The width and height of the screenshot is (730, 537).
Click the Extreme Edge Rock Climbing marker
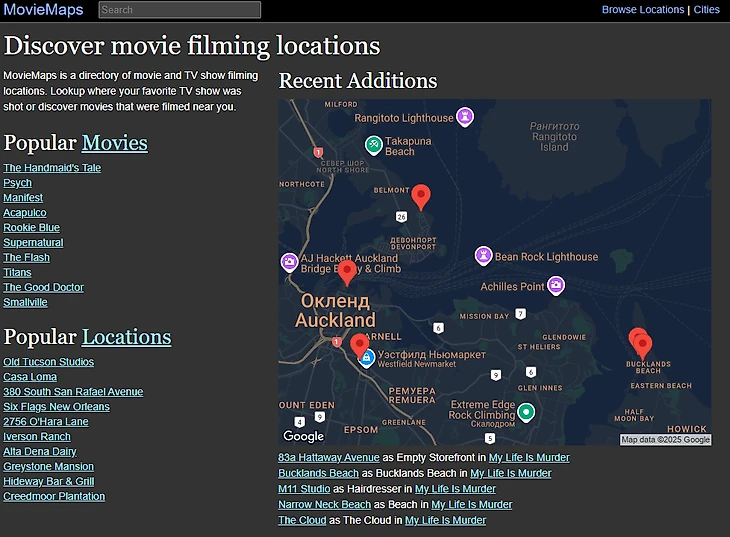(x=526, y=411)
